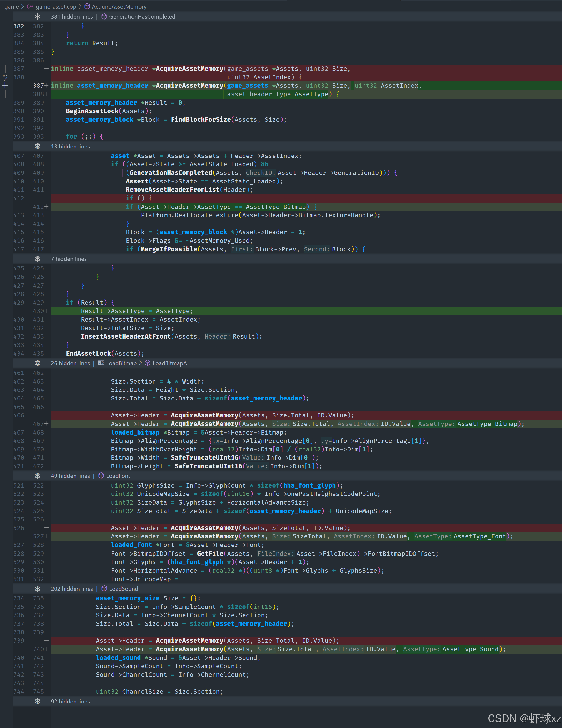Click the cube symbol icon before AcquireAssetMemory breadcrumb
The height and width of the screenshot is (728, 562).
click(87, 7)
